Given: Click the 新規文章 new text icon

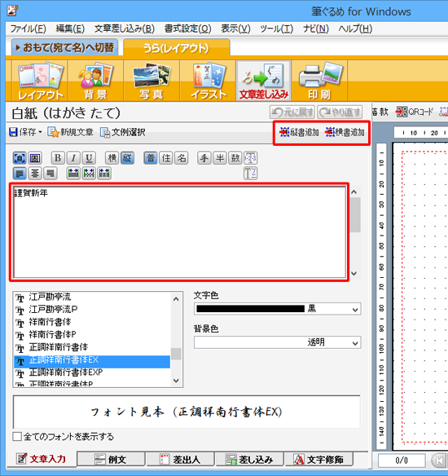Looking at the screenshot, I should tap(70, 132).
